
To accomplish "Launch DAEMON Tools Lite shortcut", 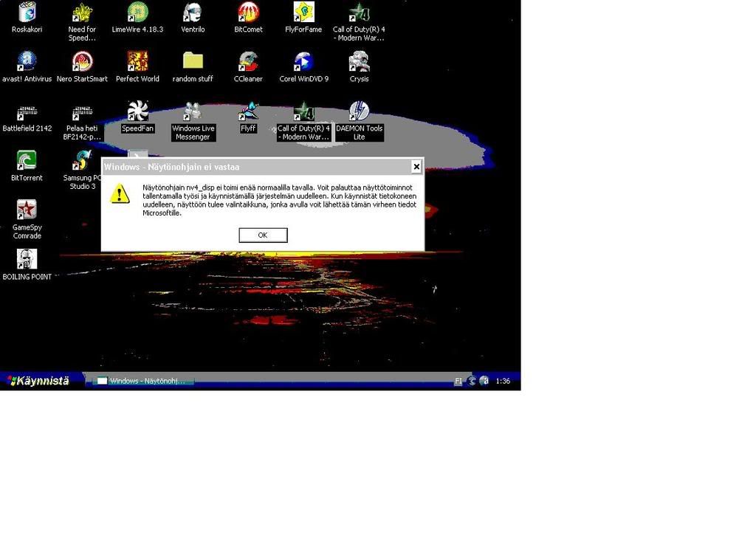I will point(359,111).
